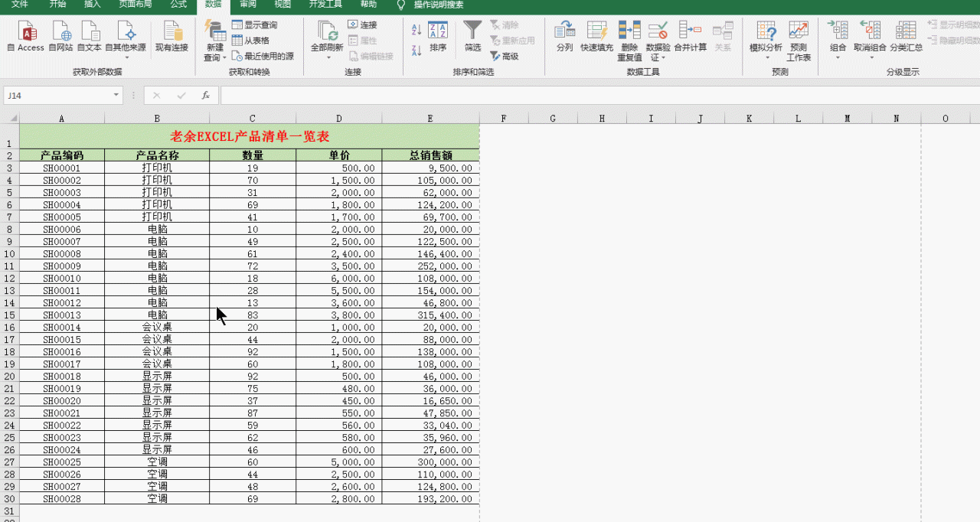Click the Name Box showing J14
980x522 pixels.
pos(57,96)
